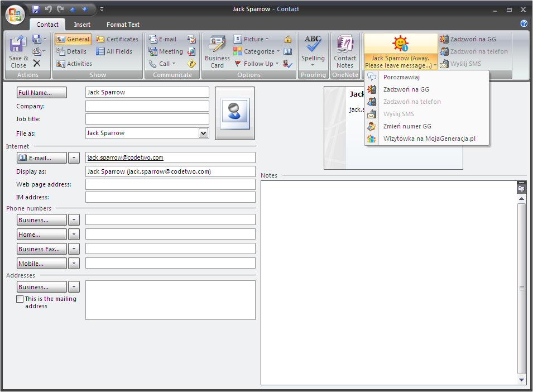The width and height of the screenshot is (533, 392).
Task: Click into the Company field
Action: tap(147, 106)
